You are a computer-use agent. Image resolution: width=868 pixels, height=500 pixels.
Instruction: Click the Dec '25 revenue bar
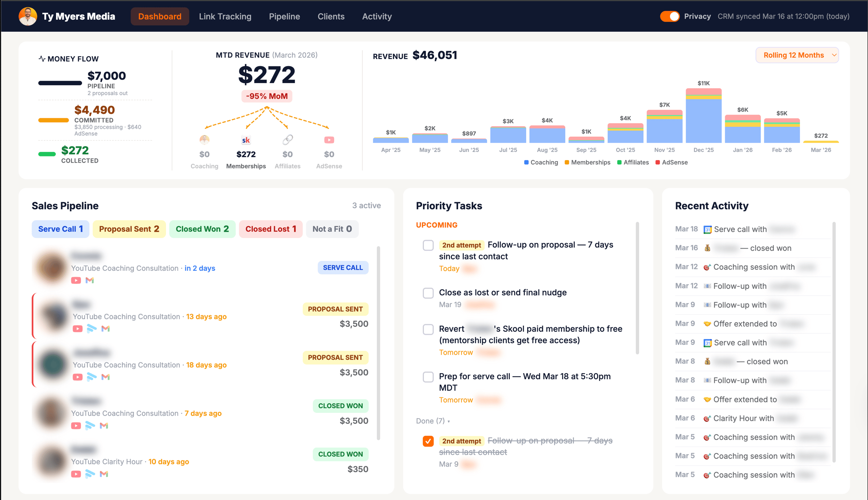point(703,116)
